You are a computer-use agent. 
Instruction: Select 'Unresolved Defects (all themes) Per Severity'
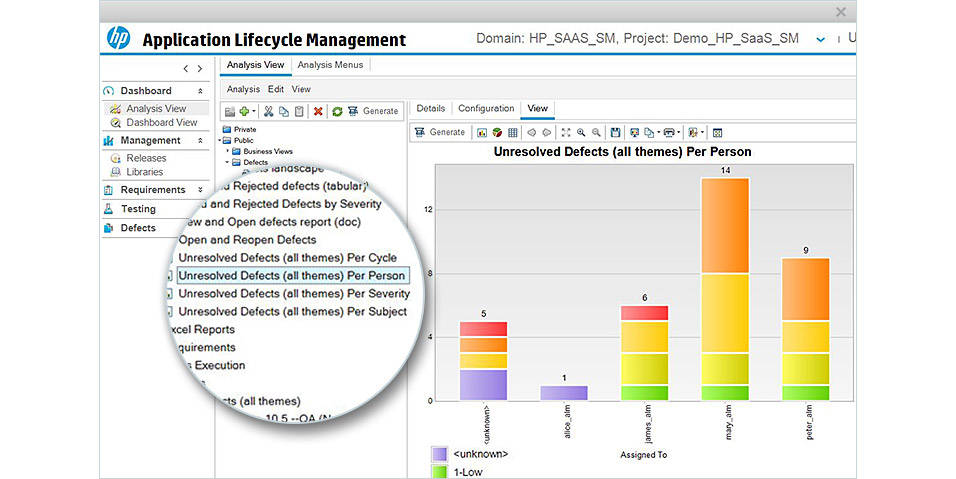tap(294, 294)
